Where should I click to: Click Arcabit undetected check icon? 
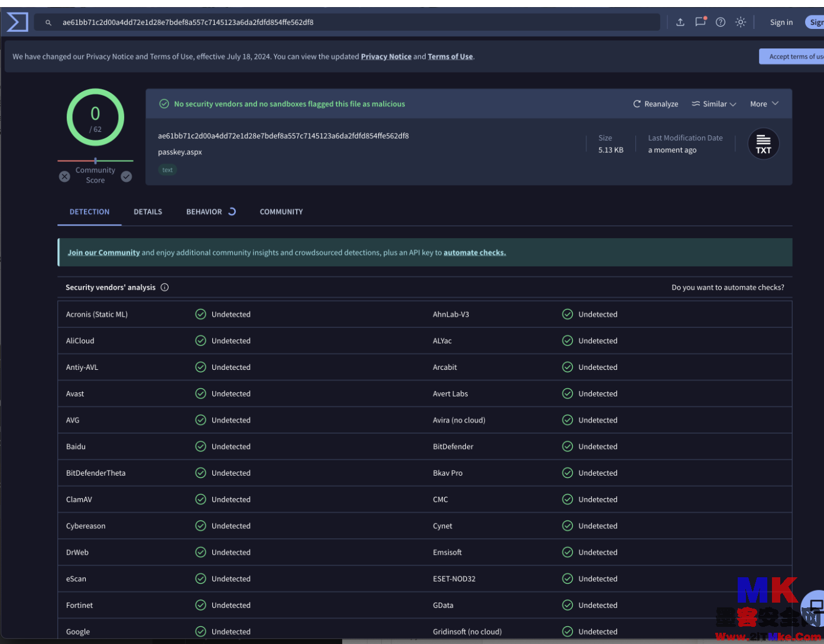click(567, 367)
